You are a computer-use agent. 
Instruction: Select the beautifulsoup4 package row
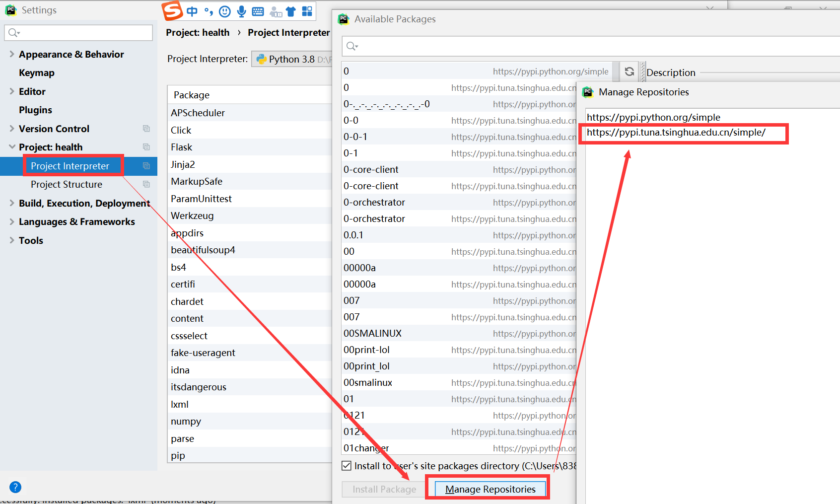point(250,250)
